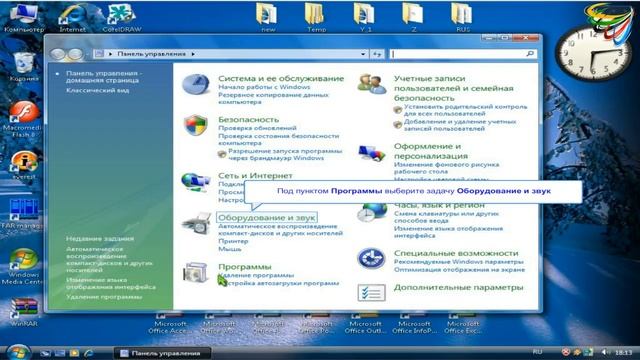
Task: Click the User Accounts people icon
Action: (x=371, y=84)
